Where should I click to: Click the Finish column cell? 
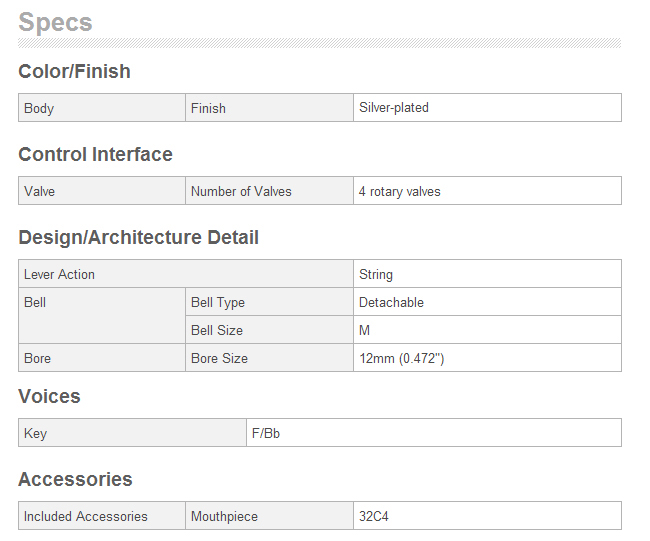pyautogui.click(x=269, y=108)
